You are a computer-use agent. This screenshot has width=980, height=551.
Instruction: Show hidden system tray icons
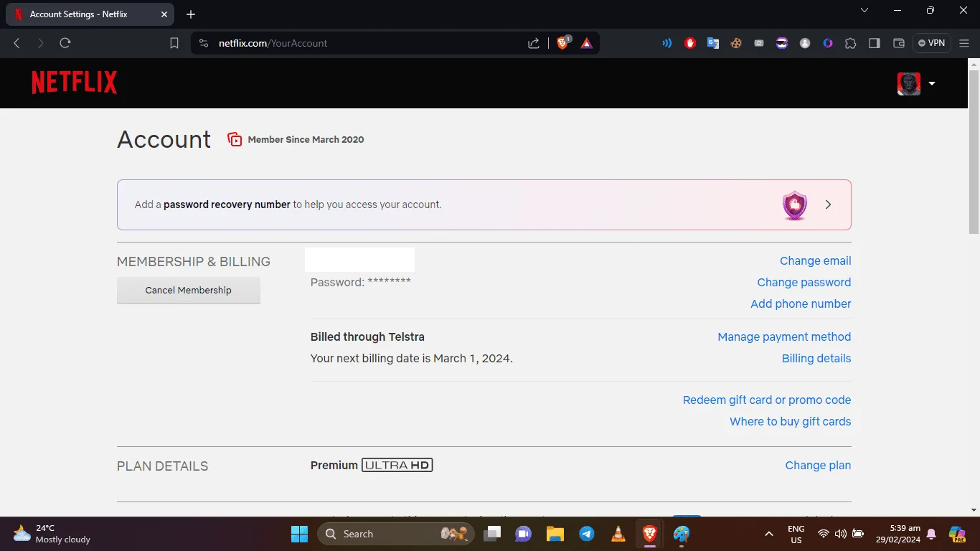(769, 534)
